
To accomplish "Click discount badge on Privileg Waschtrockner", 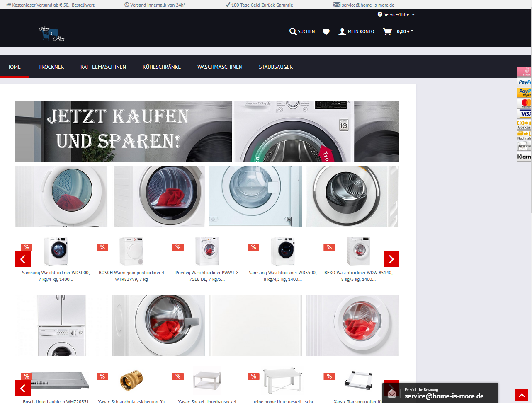I will tap(178, 247).
